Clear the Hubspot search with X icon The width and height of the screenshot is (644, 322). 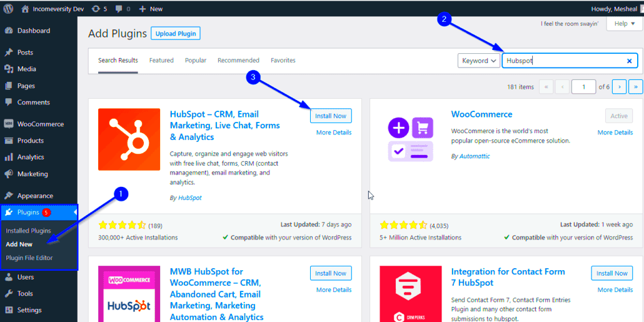coord(629,61)
